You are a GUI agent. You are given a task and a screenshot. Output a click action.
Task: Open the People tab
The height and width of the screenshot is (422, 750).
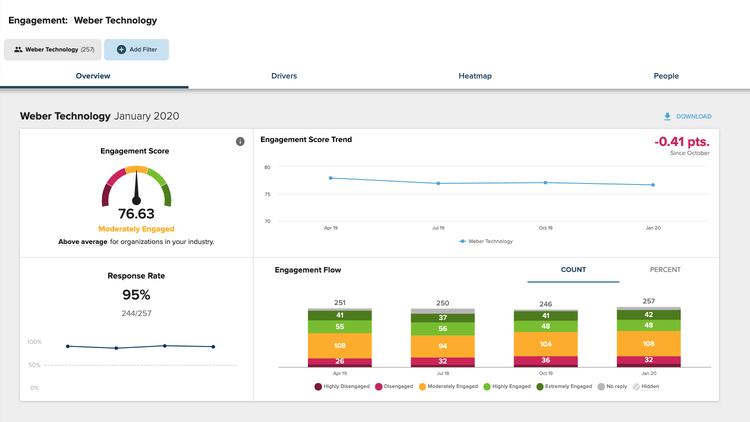click(x=666, y=76)
